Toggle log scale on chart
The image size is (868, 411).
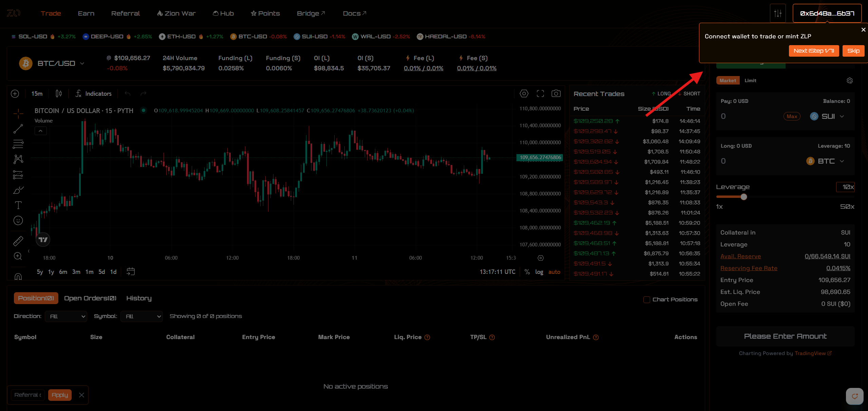539,272
